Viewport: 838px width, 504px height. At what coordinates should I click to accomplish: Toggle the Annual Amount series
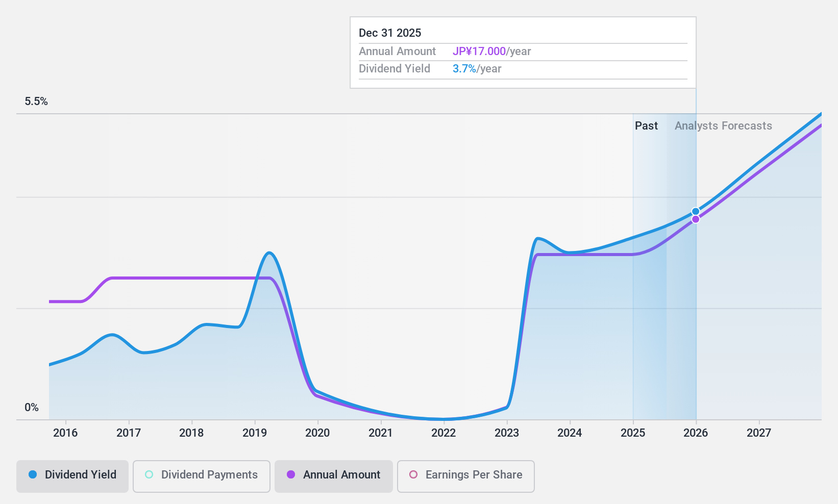coord(334,476)
